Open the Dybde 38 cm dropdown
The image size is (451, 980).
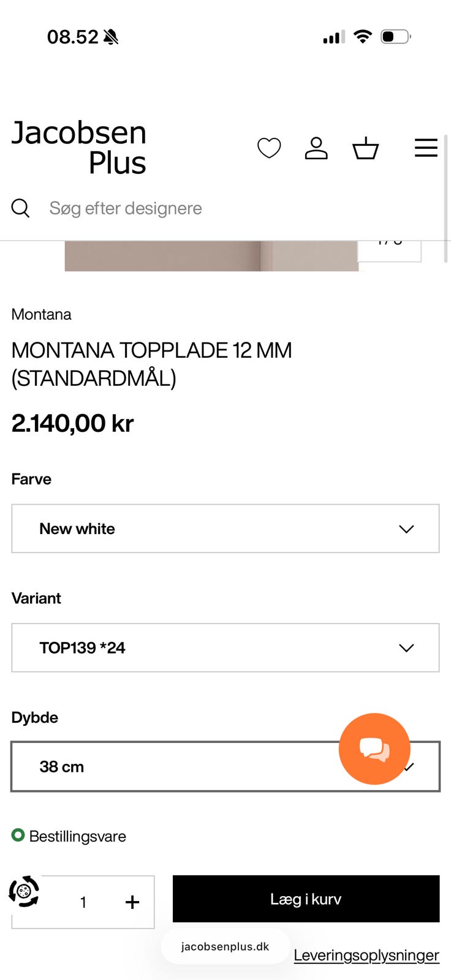pyautogui.click(x=225, y=766)
